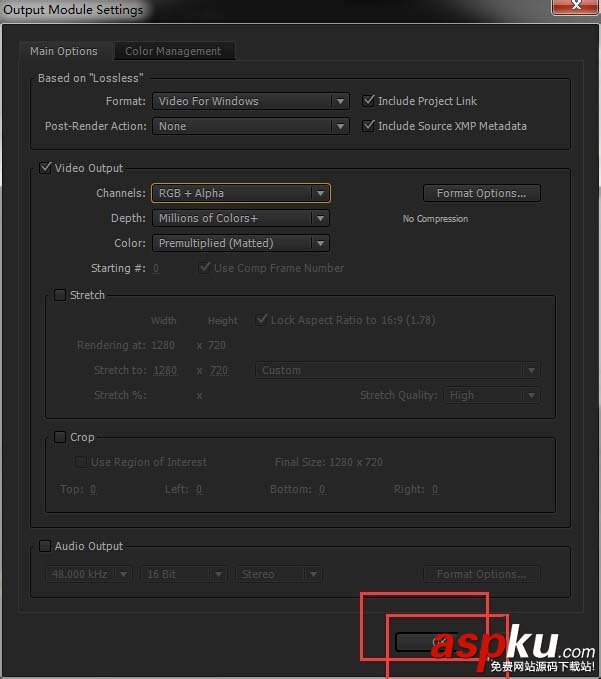Screen dimensions: 601x679
Task: Uncheck Include Source XMP Metadata
Action: point(368,126)
